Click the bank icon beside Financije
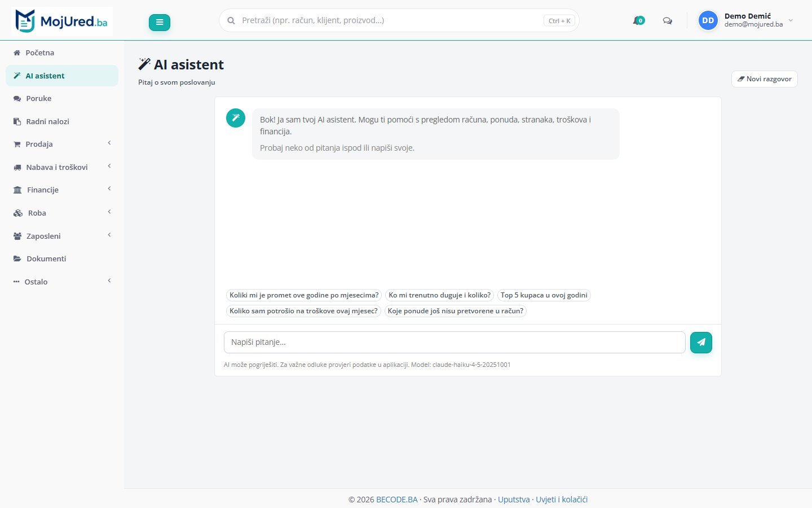The height and width of the screenshot is (508, 812). (x=17, y=190)
